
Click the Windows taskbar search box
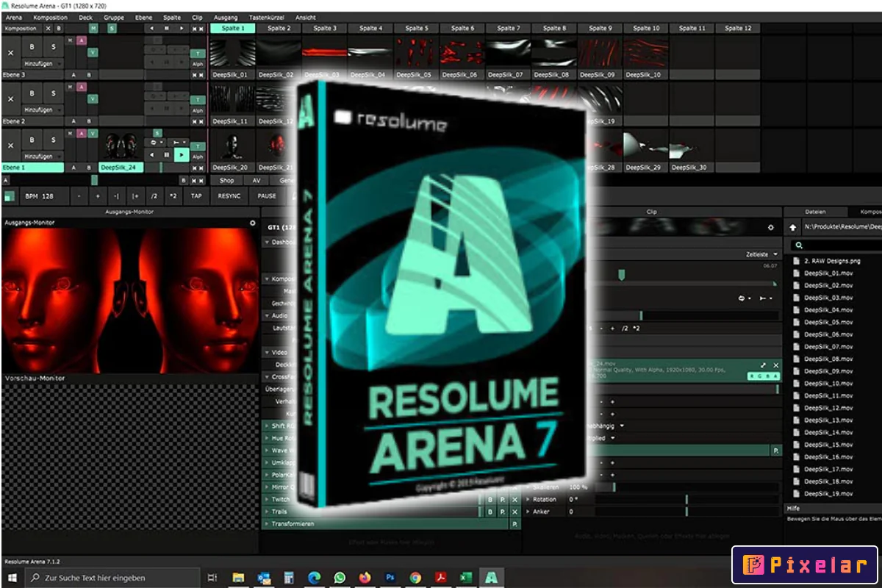[112, 578]
